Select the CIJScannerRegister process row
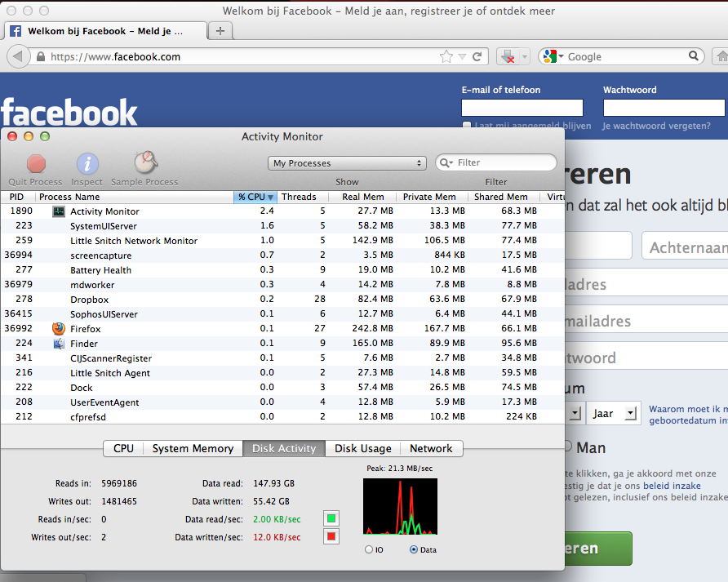Viewport: 728px width, 582px height. (282, 358)
